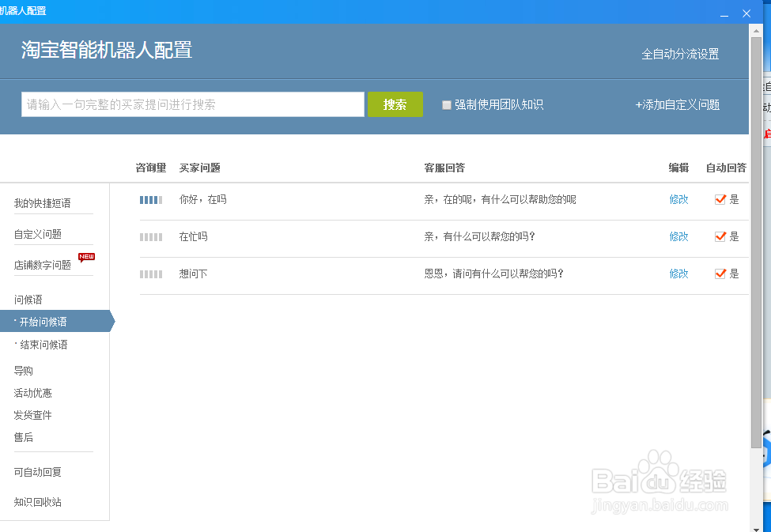The width and height of the screenshot is (771, 532).
Task: Click 修改 for the 想问下 row
Action: pyautogui.click(x=678, y=274)
